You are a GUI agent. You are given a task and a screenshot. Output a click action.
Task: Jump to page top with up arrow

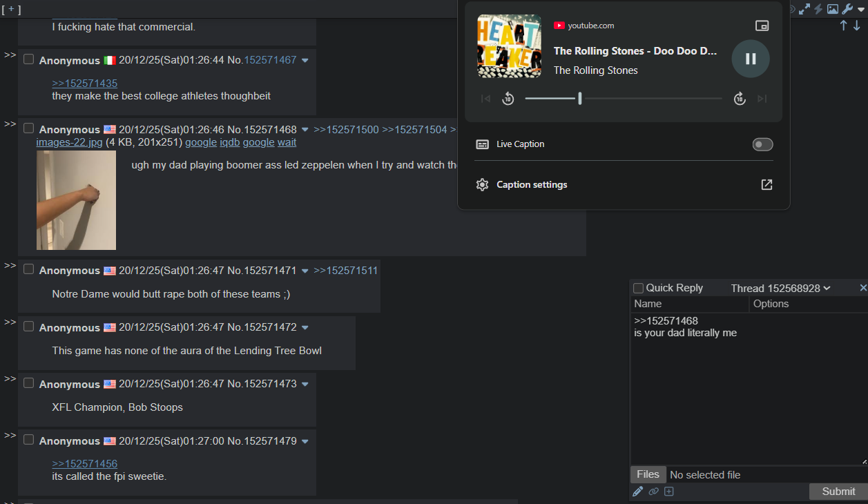[843, 26]
